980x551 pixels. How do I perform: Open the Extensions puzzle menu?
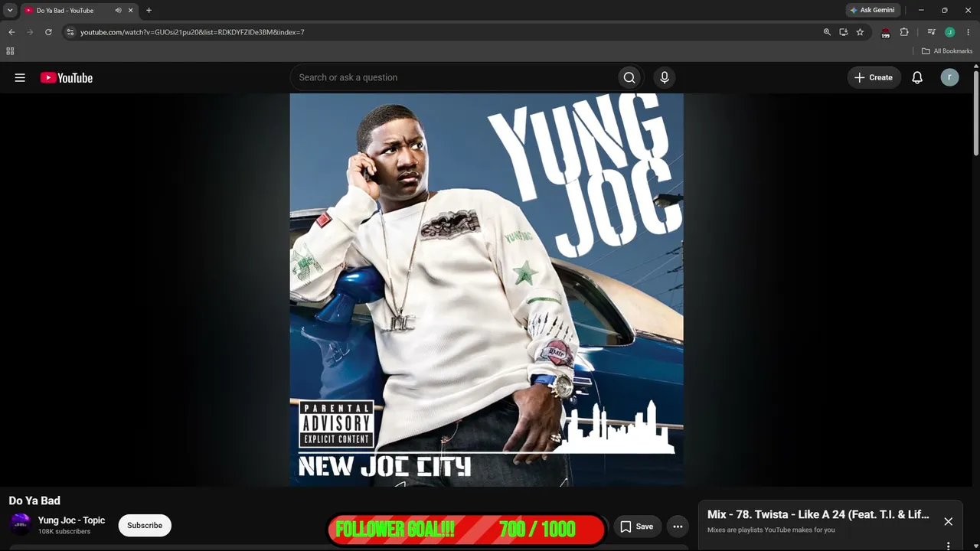coord(904,32)
